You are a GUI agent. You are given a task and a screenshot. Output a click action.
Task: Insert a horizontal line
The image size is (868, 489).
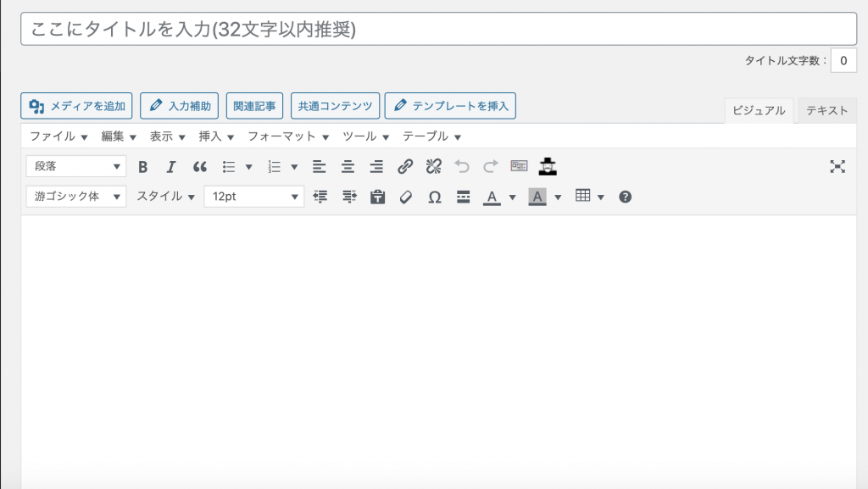[x=464, y=197]
